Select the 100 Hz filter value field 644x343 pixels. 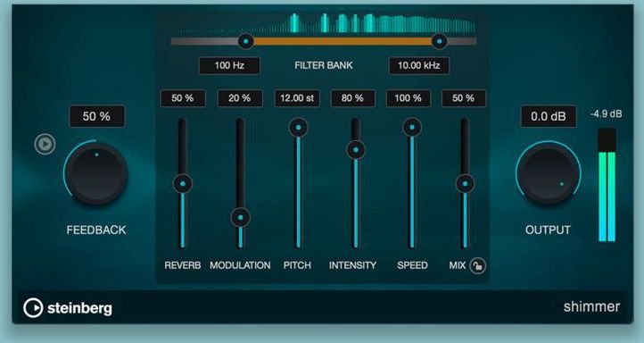[x=229, y=65]
